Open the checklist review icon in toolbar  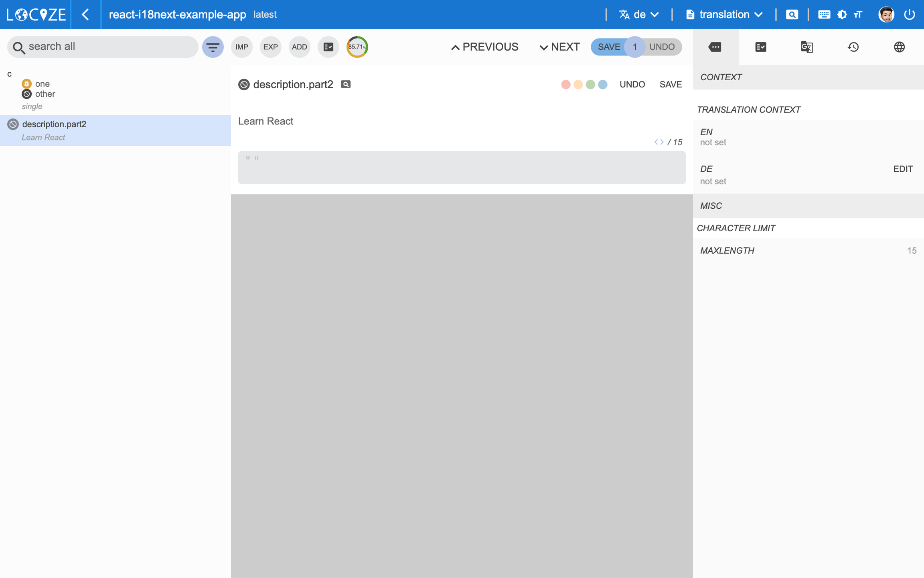[328, 47]
